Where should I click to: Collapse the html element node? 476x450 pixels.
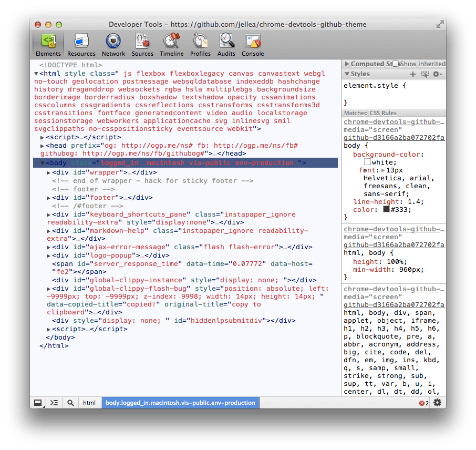[x=36, y=74]
